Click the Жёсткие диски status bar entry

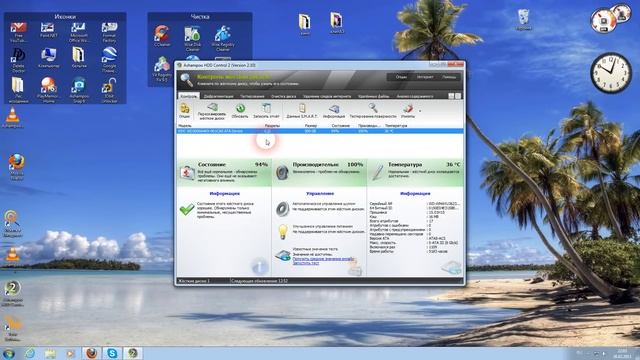click(x=194, y=281)
